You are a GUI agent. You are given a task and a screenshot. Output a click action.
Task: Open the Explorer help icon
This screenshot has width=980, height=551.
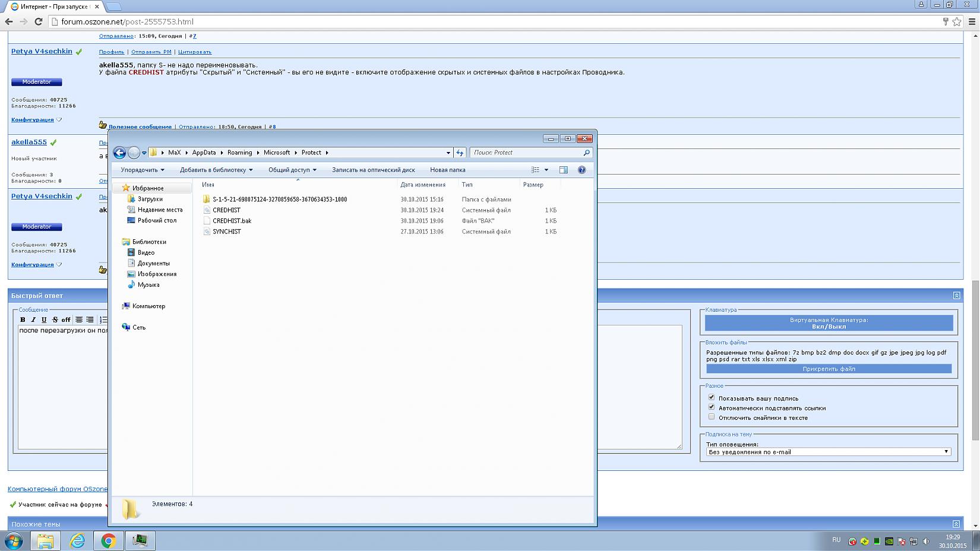581,170
